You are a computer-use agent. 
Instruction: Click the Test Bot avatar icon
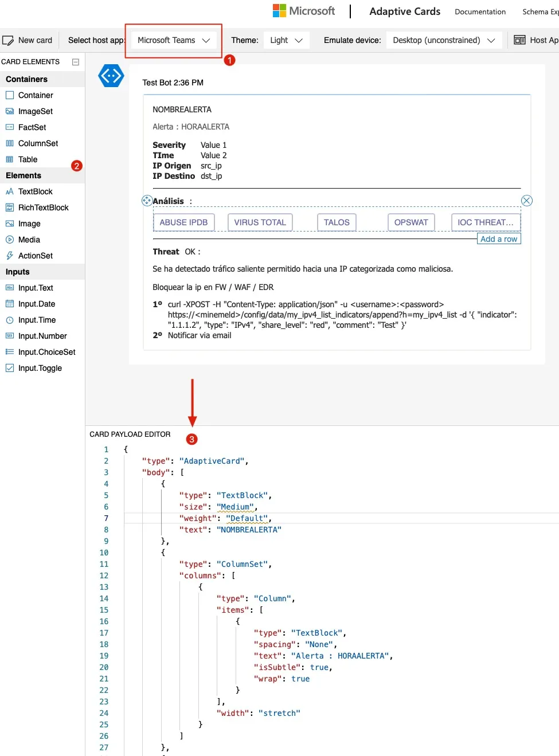[111, 76]
